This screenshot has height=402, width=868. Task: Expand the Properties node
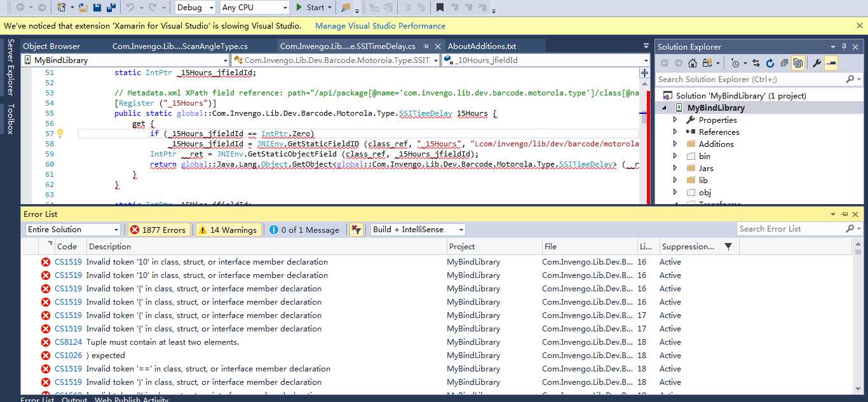(x=675, y=120)
